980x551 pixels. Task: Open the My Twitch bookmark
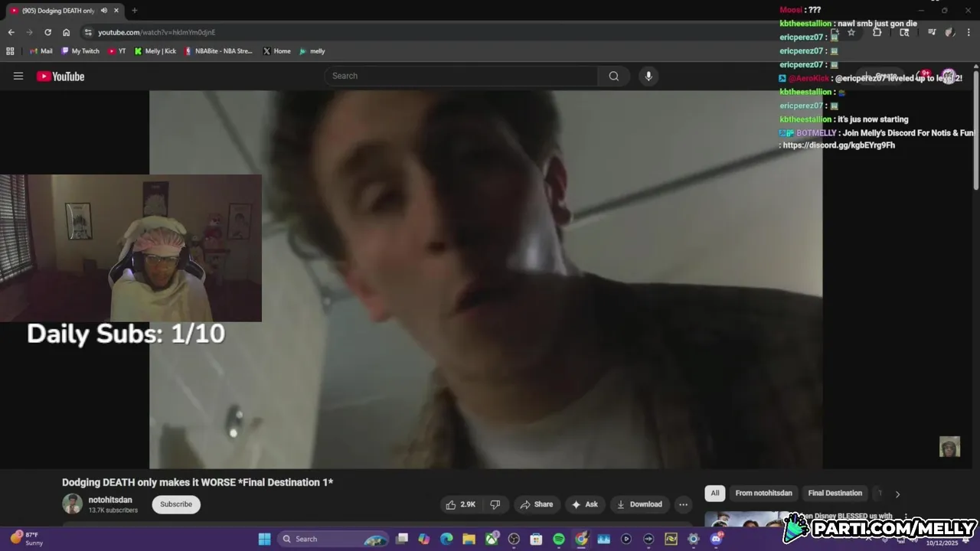pos(80,51)
